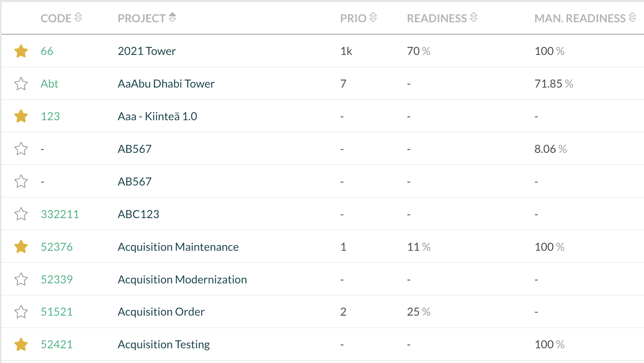Viewport: 644px width, 363px height.
Task: Star the Acquisition Order project
Action: pos(21,312)
